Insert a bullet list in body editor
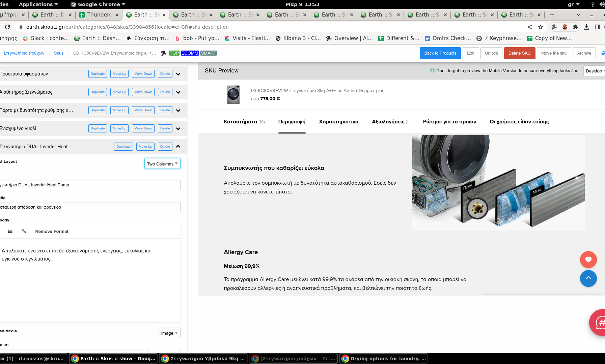 (x=10, y=232)
